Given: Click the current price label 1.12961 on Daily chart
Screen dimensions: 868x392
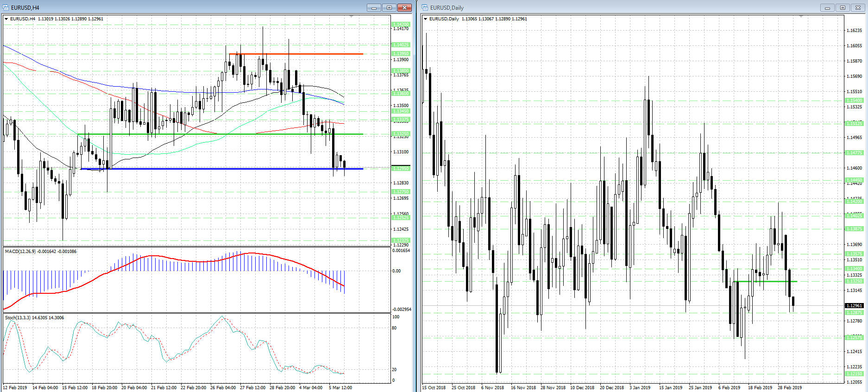Looking at the screenshot, I should [x=855, y=306].
